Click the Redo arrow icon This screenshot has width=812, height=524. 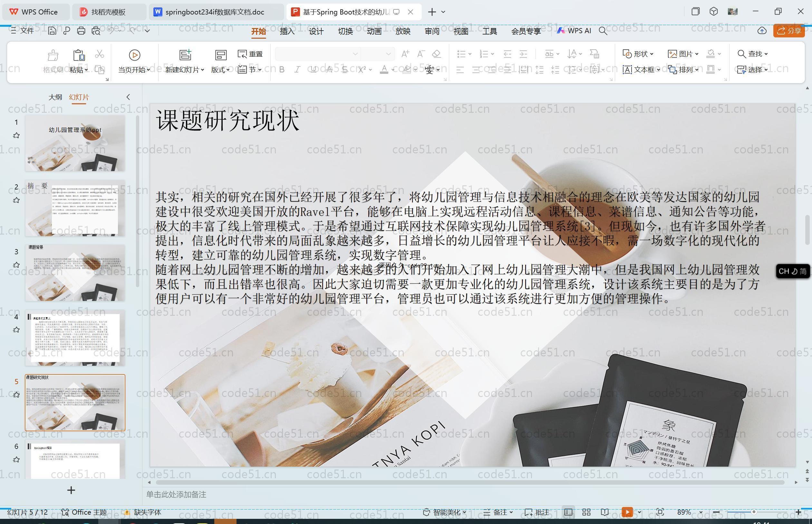[133, 31]
